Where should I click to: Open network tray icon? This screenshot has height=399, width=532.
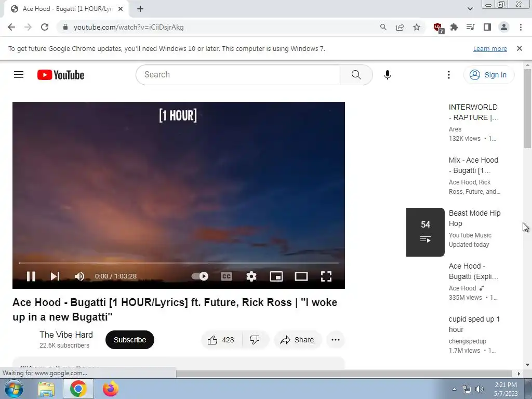click(x=467, y=389)
